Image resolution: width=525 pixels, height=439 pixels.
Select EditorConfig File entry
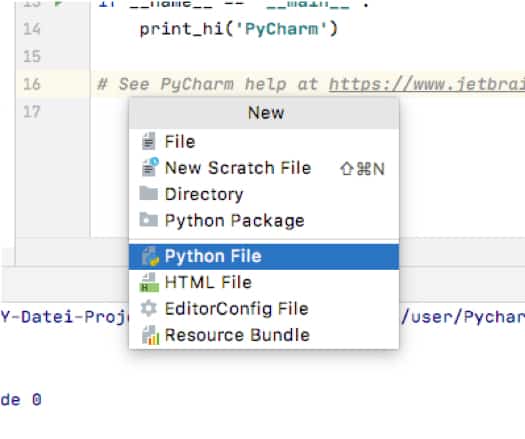click(x=264, y=309)
